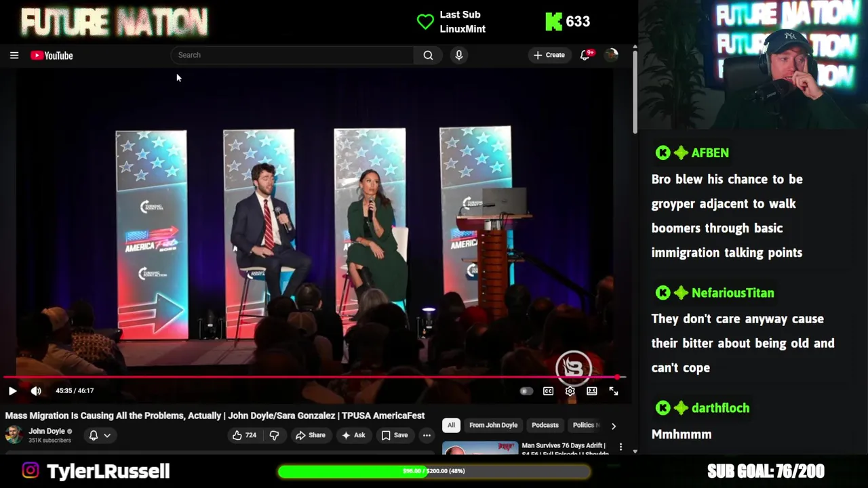
Task: Go to YouTube home via logo
Action: (52, 56)
